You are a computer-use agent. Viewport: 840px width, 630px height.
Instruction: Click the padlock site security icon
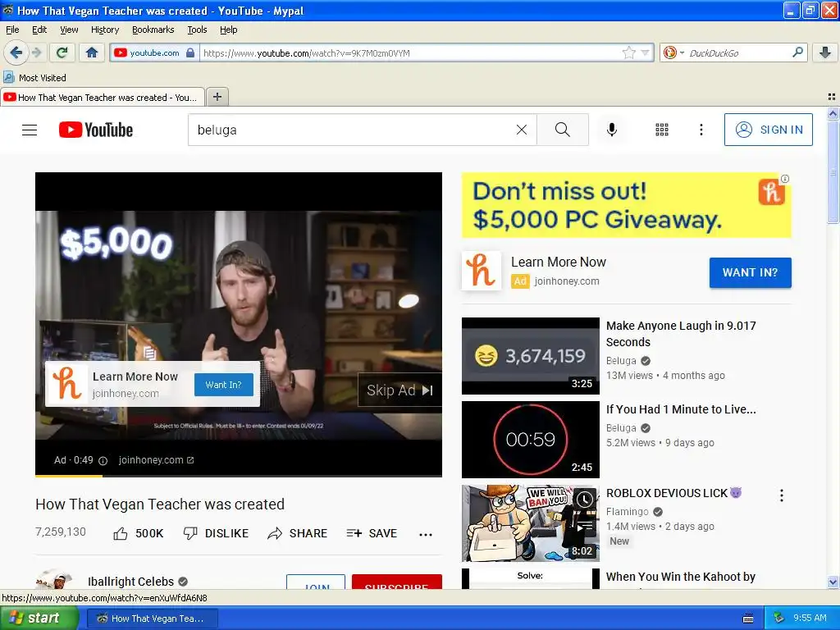click(190, 52)
